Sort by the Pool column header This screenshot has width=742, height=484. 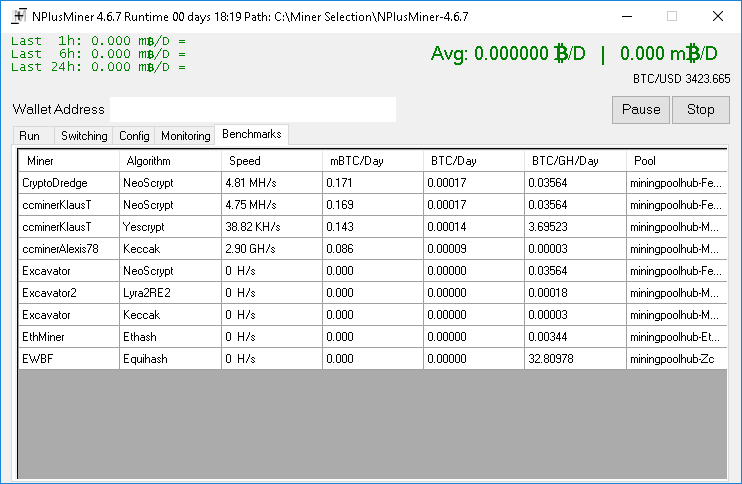click(677, 161)
